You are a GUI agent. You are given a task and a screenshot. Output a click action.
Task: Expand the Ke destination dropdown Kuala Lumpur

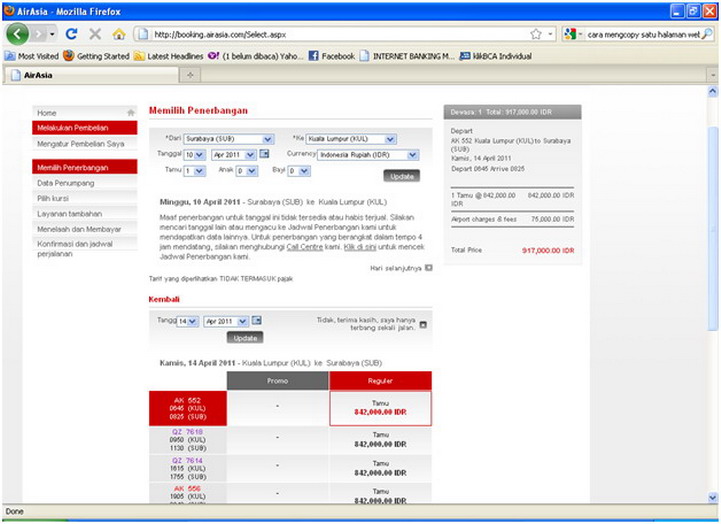(x=350, y=139)
